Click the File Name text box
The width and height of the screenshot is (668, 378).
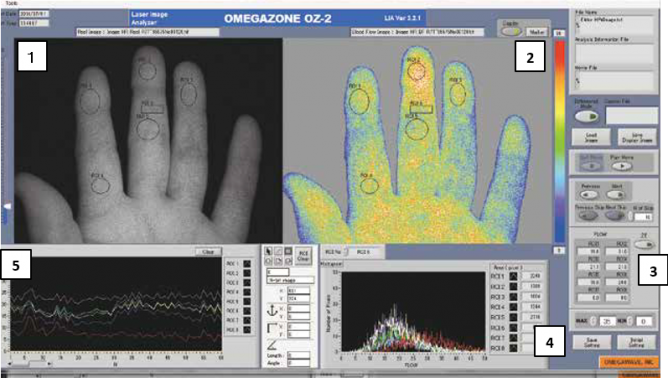614,25
